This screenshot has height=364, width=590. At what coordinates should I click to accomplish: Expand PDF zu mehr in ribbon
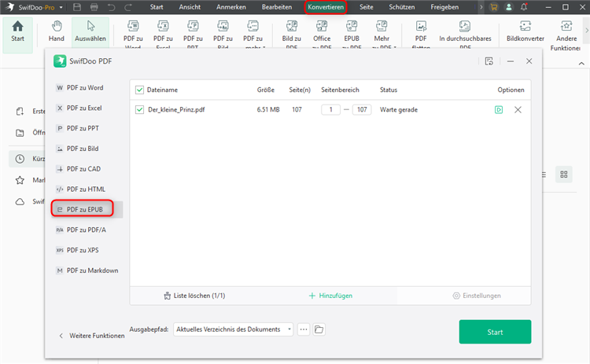point(253,34)
